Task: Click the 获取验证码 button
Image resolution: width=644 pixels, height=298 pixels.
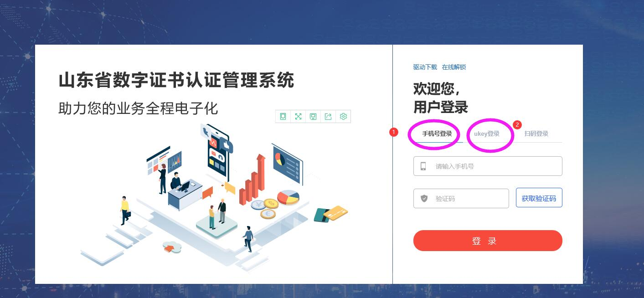Action: (x=539, y=198)
